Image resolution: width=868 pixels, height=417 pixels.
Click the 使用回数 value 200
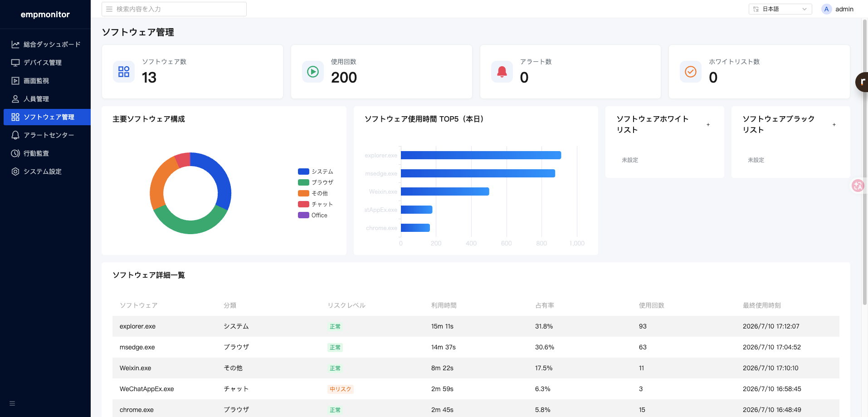344,78
